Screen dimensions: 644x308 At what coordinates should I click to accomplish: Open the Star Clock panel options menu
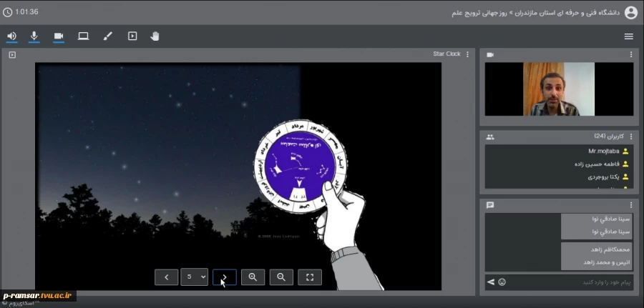point(467,54)
